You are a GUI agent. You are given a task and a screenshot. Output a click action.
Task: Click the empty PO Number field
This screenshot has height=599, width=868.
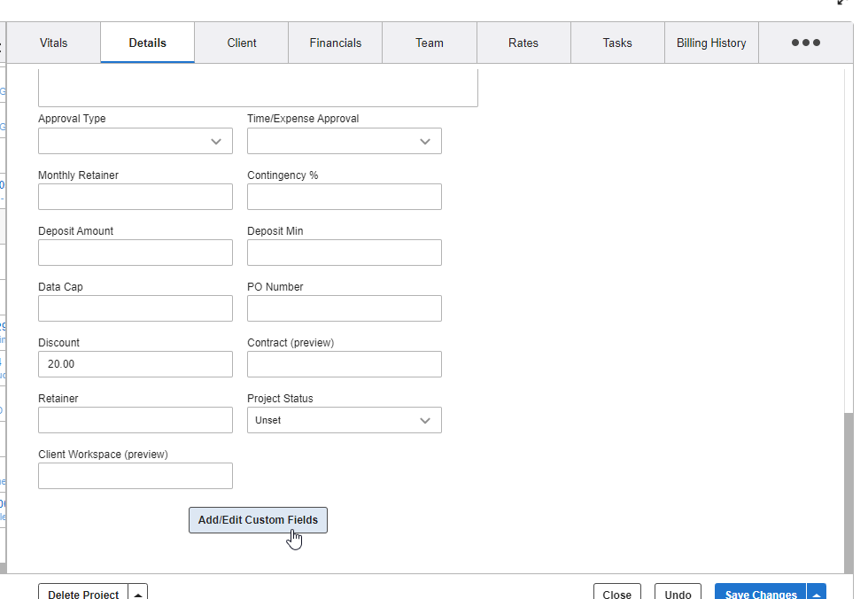point(344,308)
